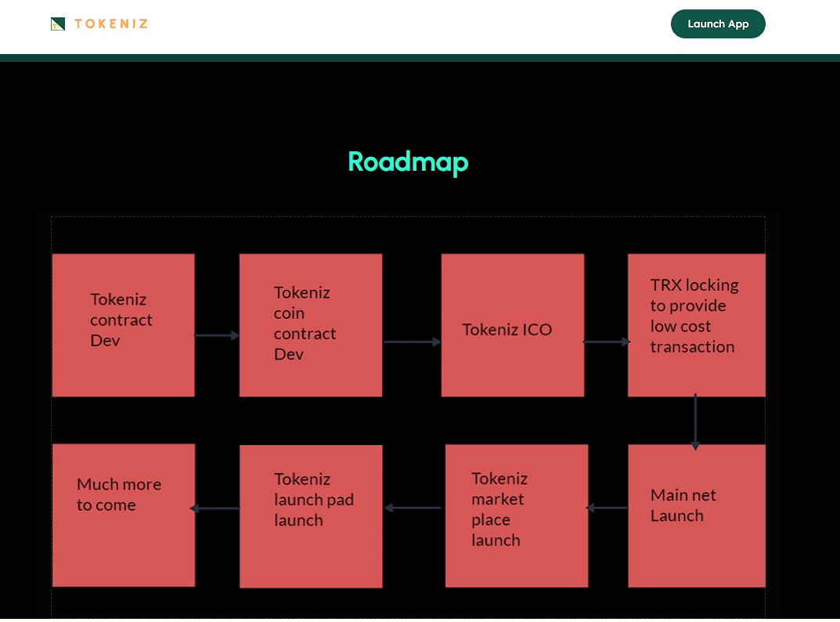Click the Launch App button
The height and width of the screenshot is (622, 840).
(x=717, y=24)
